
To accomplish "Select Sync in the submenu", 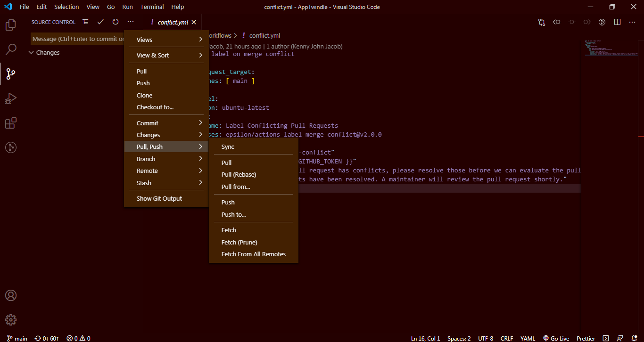I will click(253, 147).
